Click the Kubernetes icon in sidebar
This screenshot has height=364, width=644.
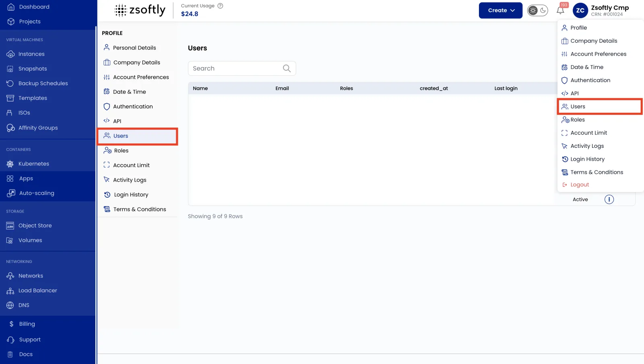click(10, 164)
